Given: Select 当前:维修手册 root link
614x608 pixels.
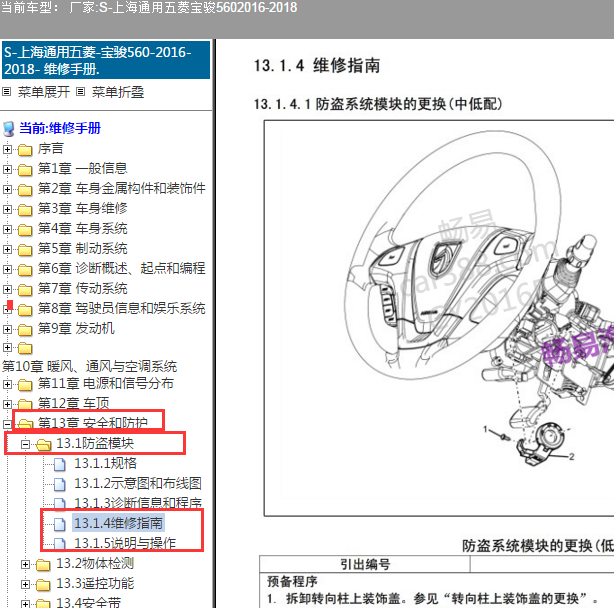Looking at the screenshot, I should click(x=60, y=128).
